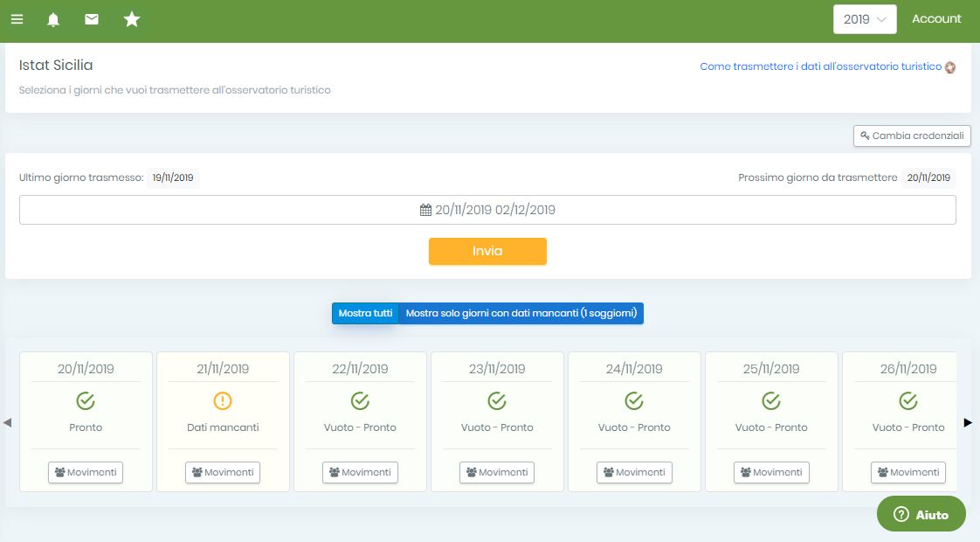
Task: Expand the 2019 year dropdown
Action: (x=865, y=19)
